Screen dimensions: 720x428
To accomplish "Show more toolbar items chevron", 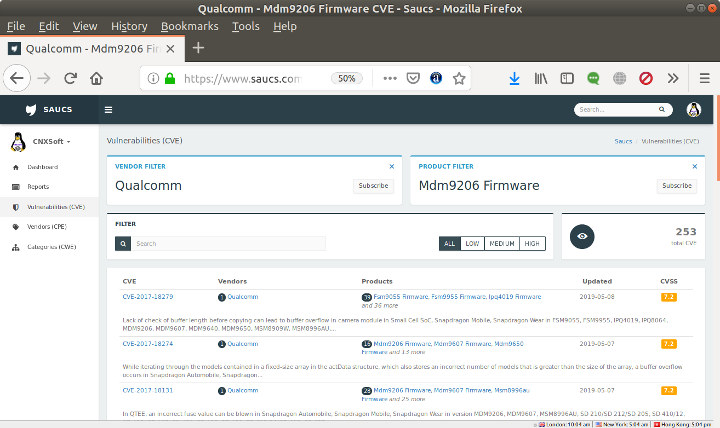I will pos(673,79).
